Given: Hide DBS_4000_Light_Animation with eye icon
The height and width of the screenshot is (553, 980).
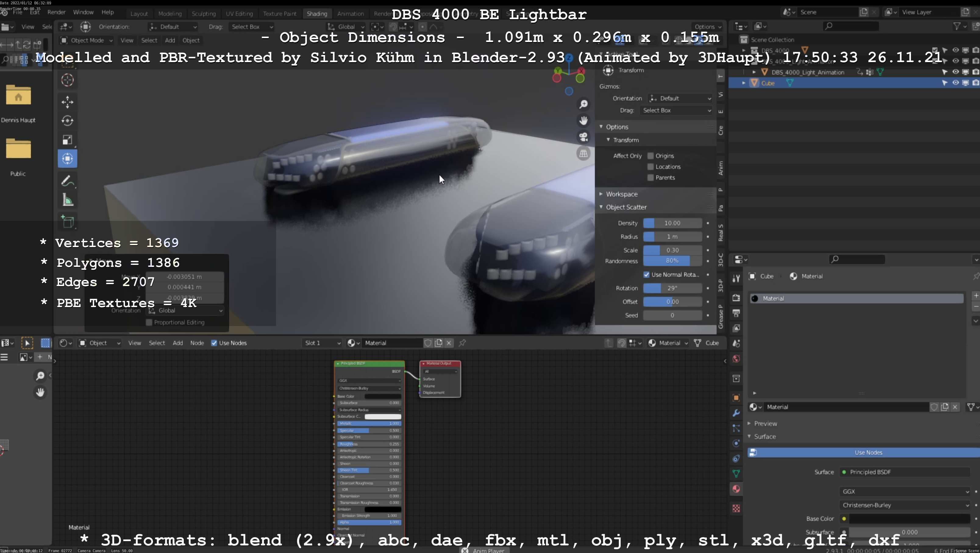Looking at the screenshot, I should pyautogui.click(x=955, y=72).
